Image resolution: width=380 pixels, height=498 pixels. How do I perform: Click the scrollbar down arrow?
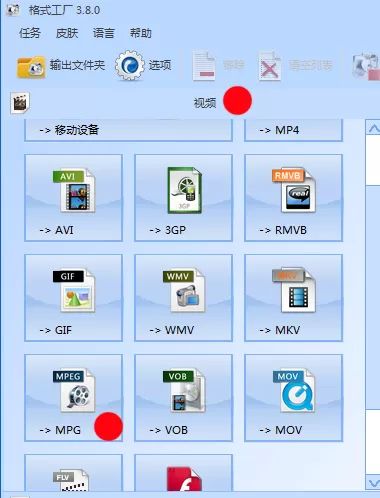(x=373, y=483)
